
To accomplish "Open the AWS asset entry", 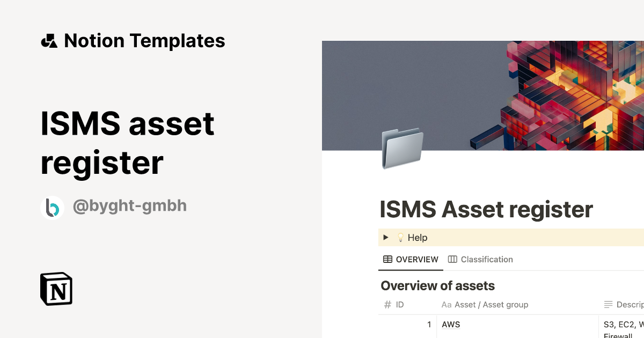I will (451, 324).
